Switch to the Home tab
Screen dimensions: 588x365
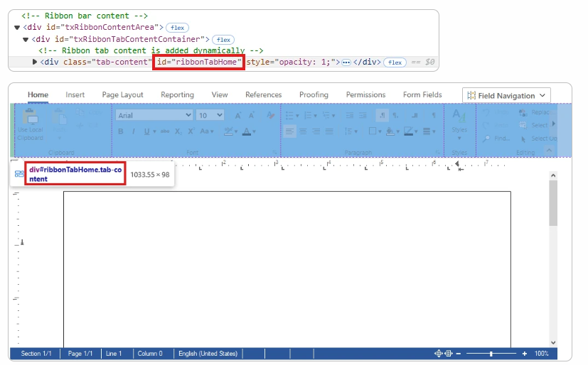click(38, 94)
